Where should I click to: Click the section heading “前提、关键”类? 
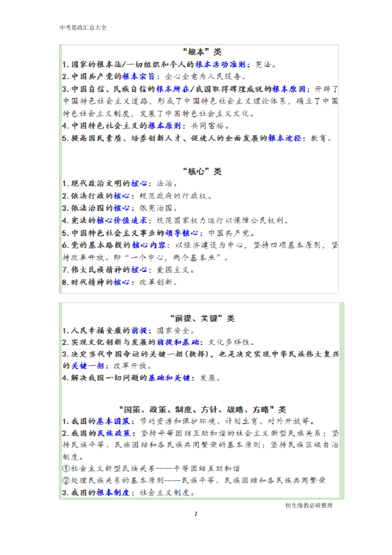[x=202, y=318]
